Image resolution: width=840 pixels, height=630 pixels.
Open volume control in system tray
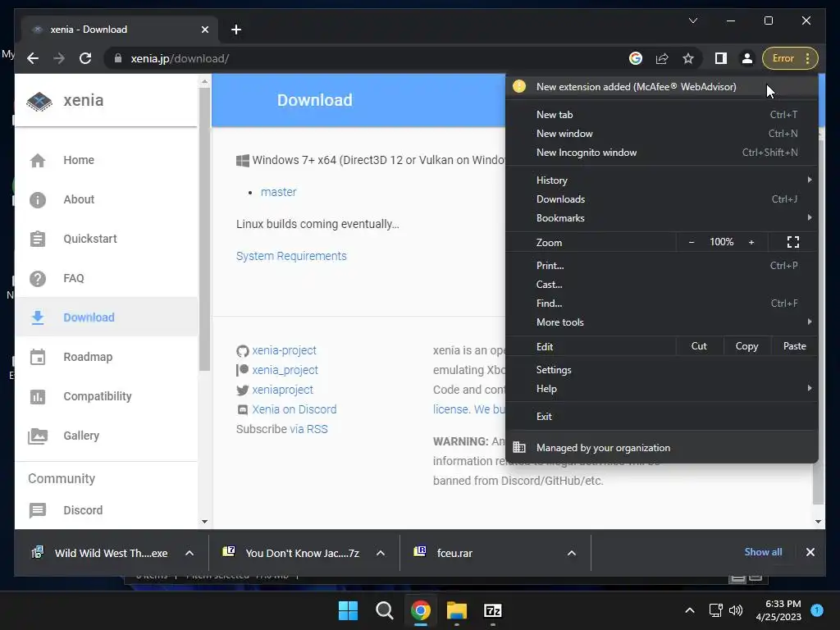(x=736, y=610)
